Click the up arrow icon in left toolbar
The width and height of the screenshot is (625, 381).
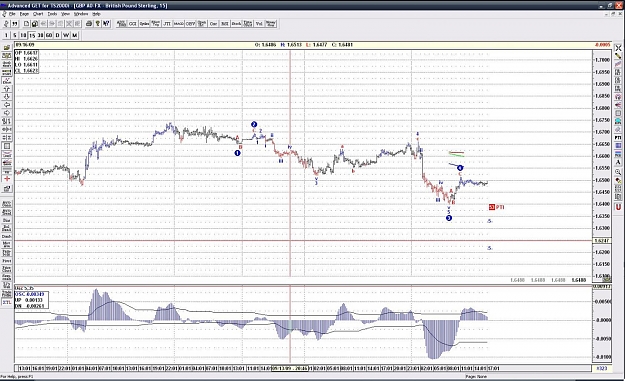[x=7, y=89]
